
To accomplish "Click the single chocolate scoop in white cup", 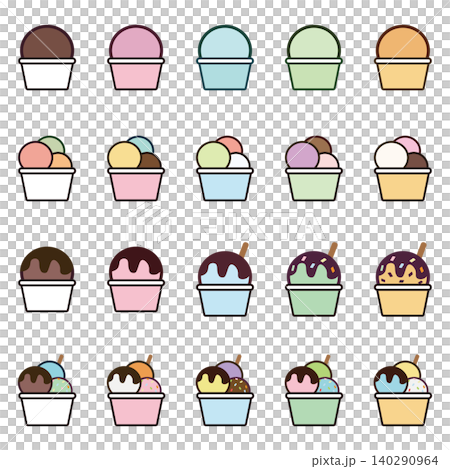I will [x=47, y=57].
